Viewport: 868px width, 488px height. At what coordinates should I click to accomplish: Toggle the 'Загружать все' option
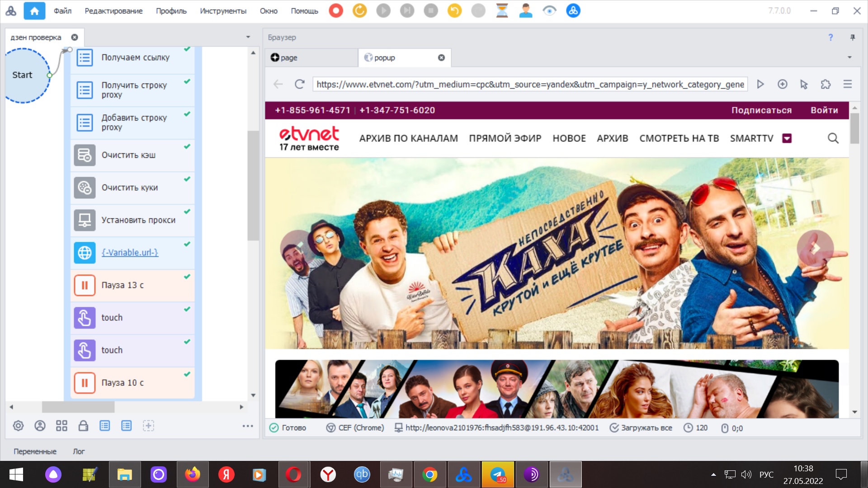click(x=641, y=427)
